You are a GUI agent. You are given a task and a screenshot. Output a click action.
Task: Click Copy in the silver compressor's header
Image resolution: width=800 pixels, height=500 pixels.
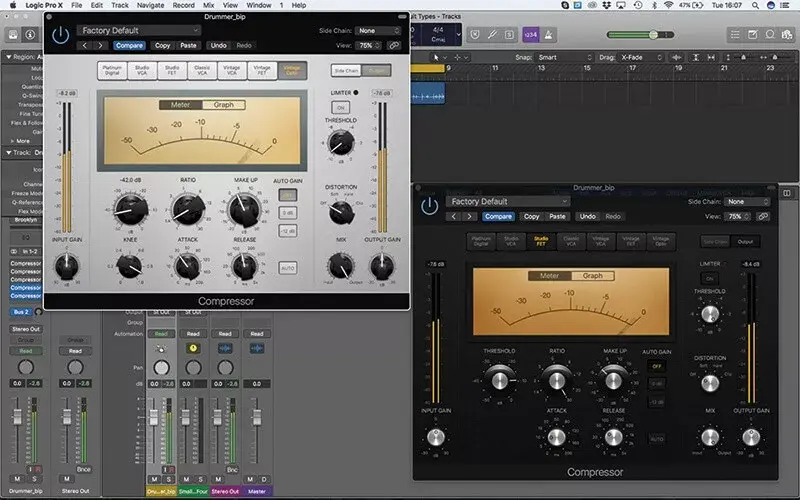coord(162,45)
